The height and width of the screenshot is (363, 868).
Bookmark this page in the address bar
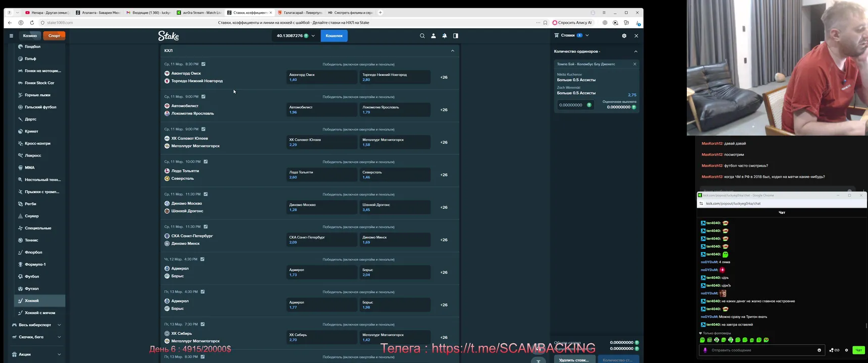(x=546, y=23)
